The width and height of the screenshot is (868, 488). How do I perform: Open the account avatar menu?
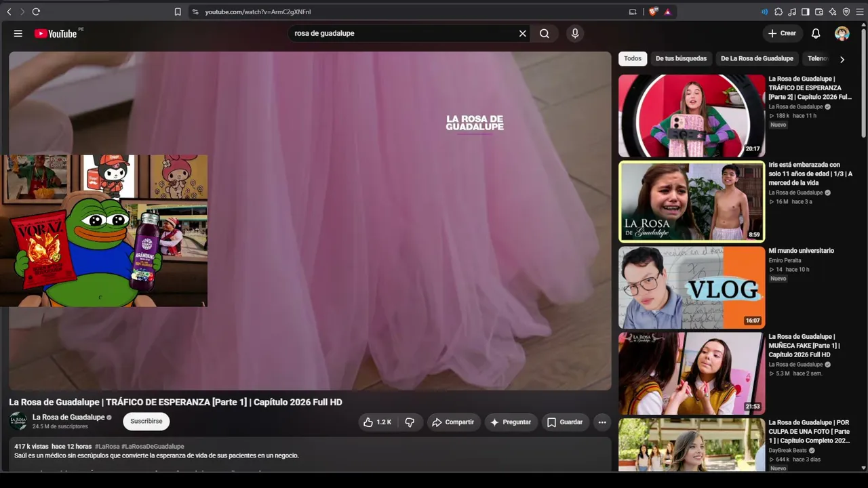[842, 33]
